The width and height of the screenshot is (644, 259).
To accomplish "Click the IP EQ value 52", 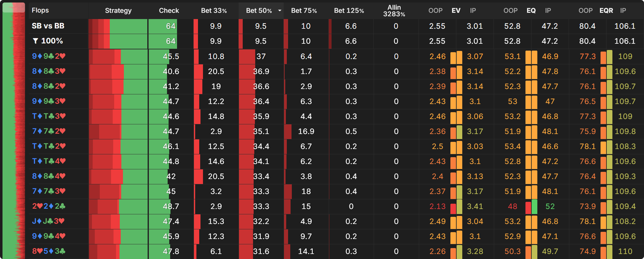I will click(x=550, y=207).
